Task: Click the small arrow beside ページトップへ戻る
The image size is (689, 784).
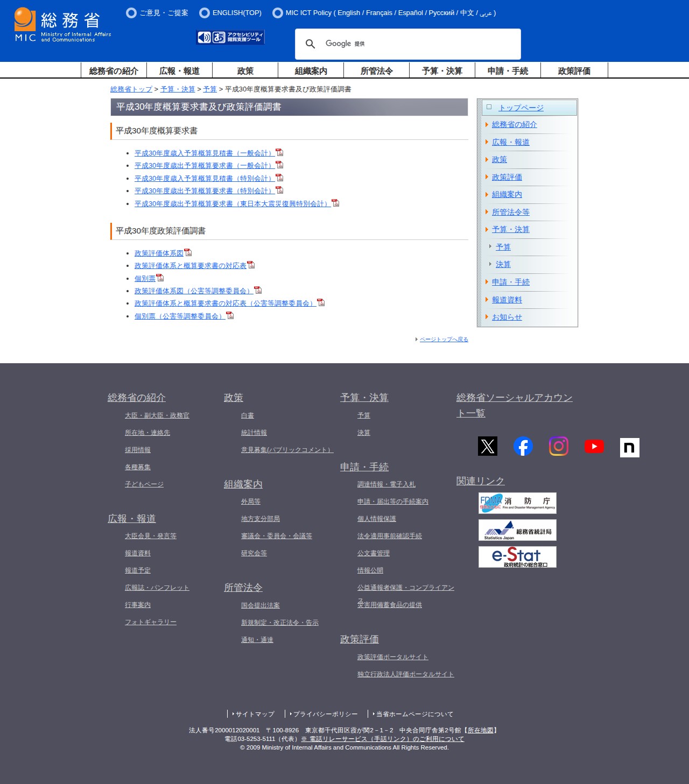Action: [417, 340]
